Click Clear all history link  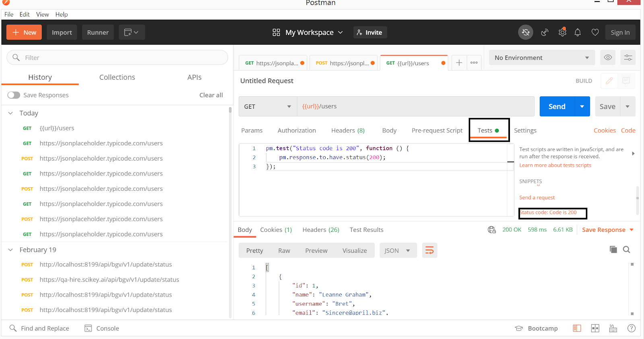click(x=211, y=95)
